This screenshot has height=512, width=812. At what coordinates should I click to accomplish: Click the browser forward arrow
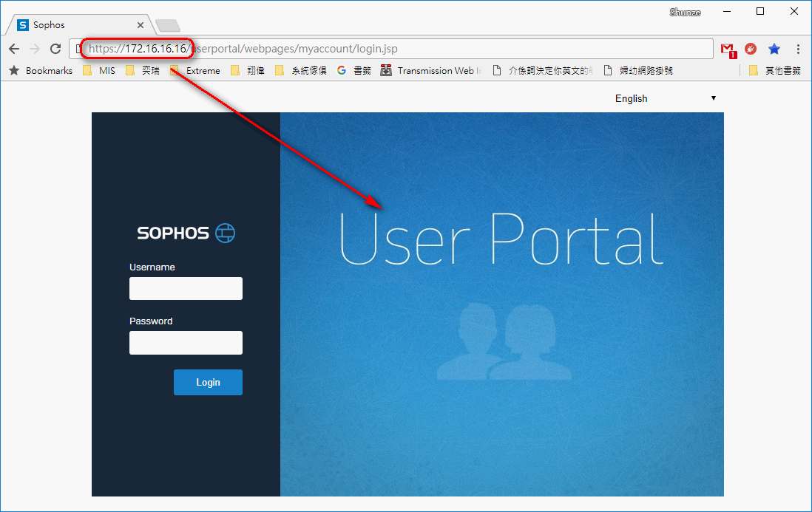point(35,49)
